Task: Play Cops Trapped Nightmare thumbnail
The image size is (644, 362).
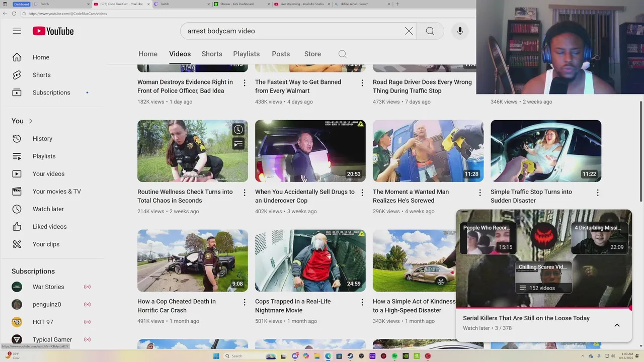Action: point(310,260)
